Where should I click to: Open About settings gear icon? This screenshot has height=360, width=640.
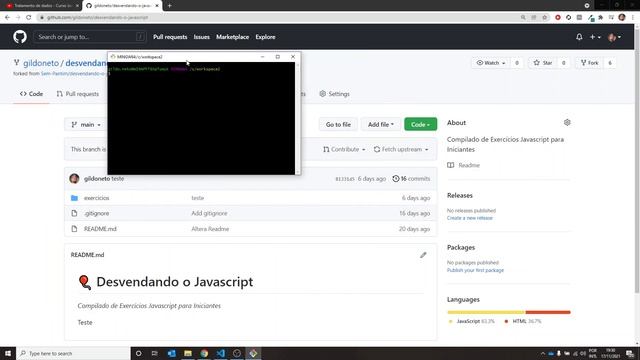[567, 122]
